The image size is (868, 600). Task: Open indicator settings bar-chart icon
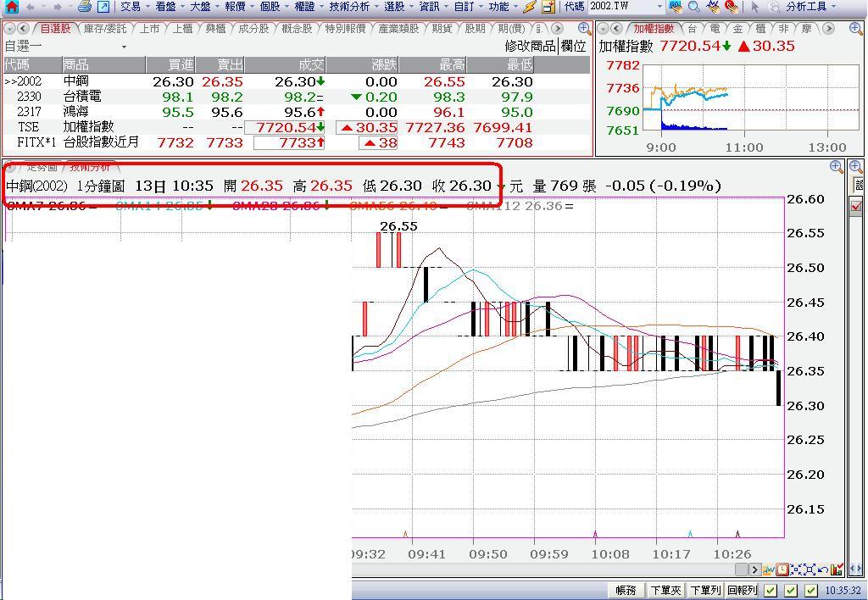(837, 569)
